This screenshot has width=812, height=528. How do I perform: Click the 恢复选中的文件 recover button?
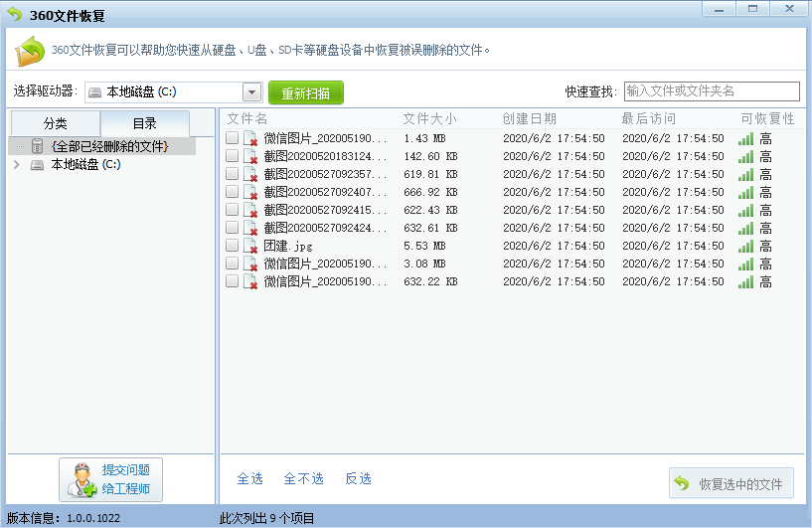pos(731,483)
